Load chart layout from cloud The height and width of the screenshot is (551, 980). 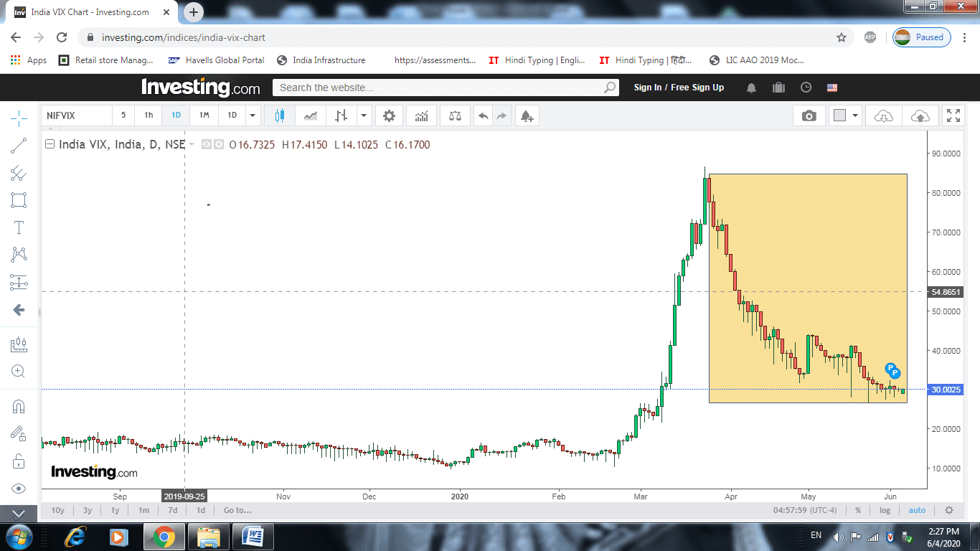click(883, 116)
